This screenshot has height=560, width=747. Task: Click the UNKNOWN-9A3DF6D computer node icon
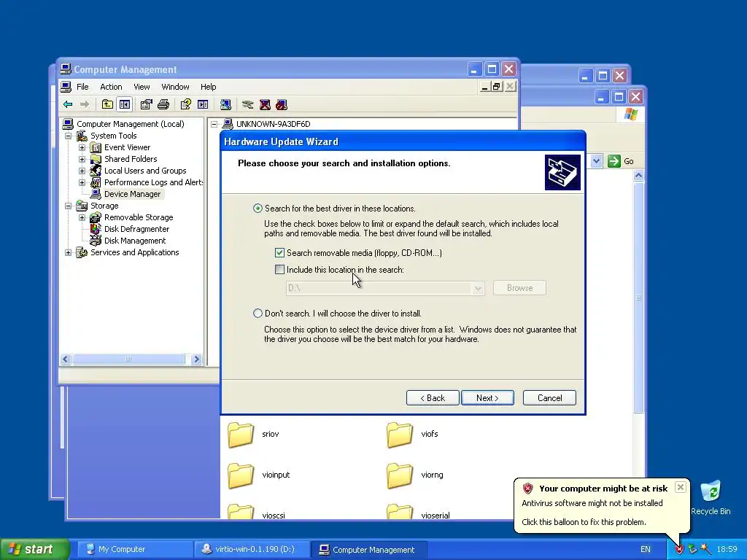(228, 124)
